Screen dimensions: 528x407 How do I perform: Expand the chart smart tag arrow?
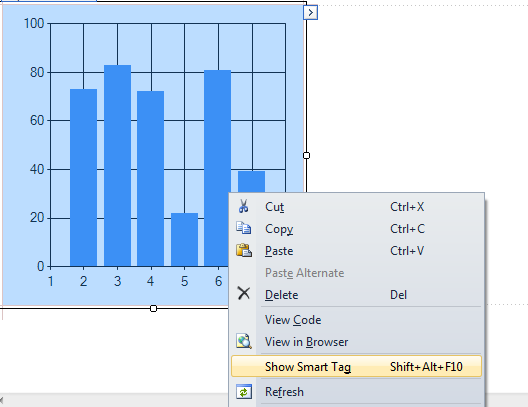[x=310, y=13]
